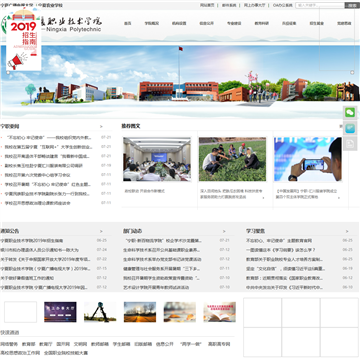This screenshot has width=360, height=360.
Task: Open the meeting room news photo
Action: tap(157, 159)
